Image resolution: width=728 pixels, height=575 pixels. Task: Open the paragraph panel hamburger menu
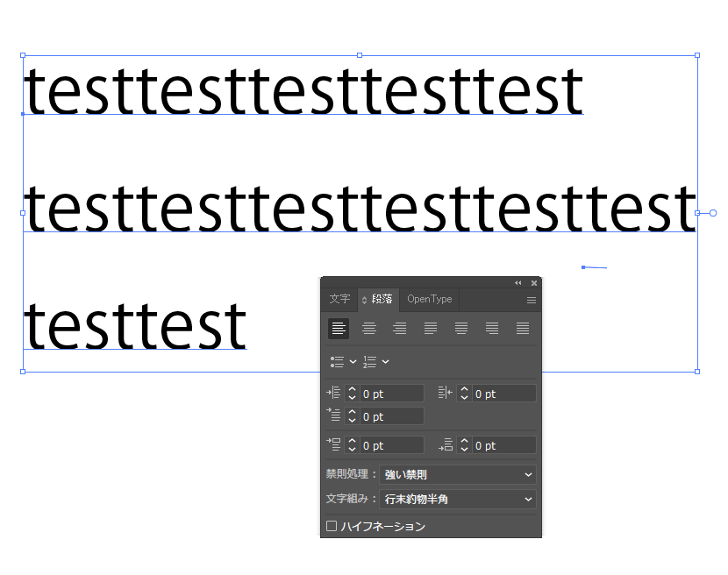pos(531,300)
